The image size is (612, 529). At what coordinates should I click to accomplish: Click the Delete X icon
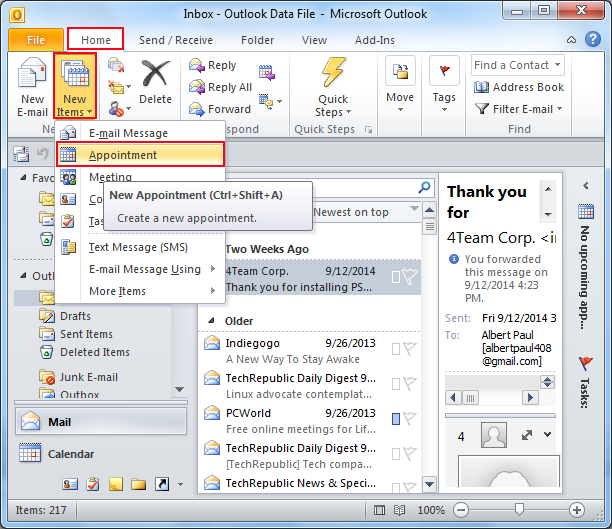155,73
